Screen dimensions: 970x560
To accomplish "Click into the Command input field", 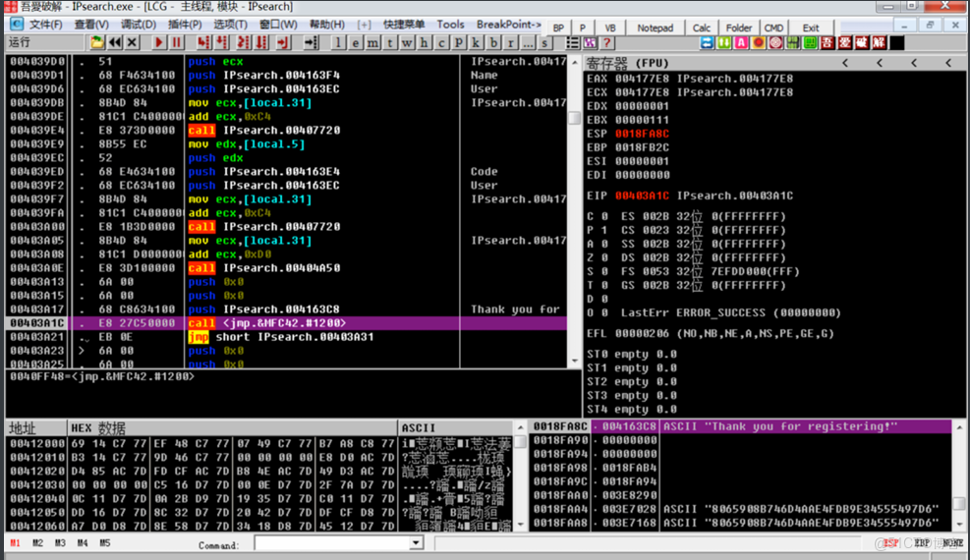I will tap(332, 543).
